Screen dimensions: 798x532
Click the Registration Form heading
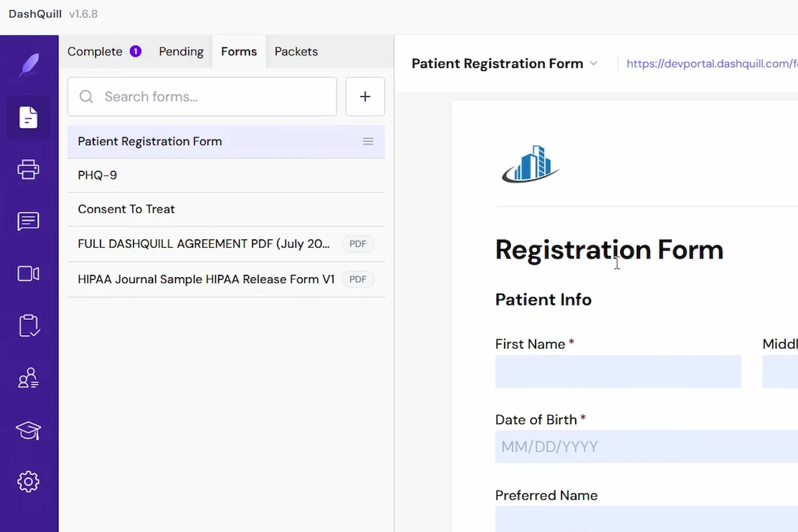click(609, 250)
